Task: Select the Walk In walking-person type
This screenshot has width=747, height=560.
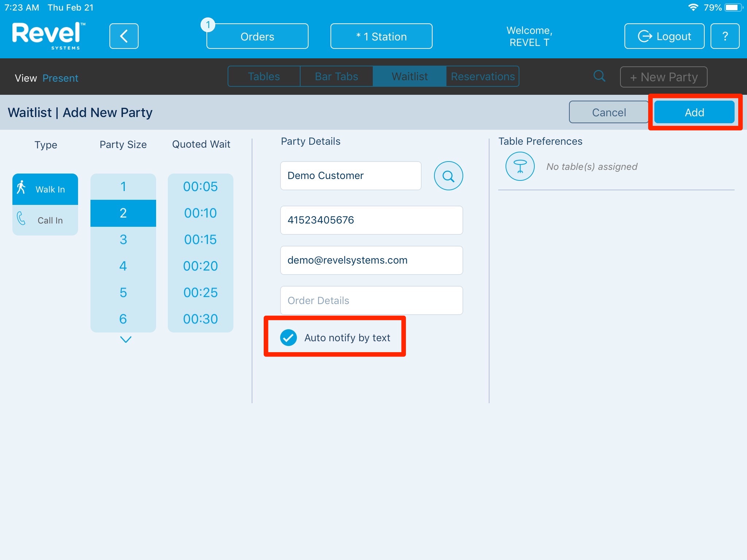Action: tap(45, 189)
